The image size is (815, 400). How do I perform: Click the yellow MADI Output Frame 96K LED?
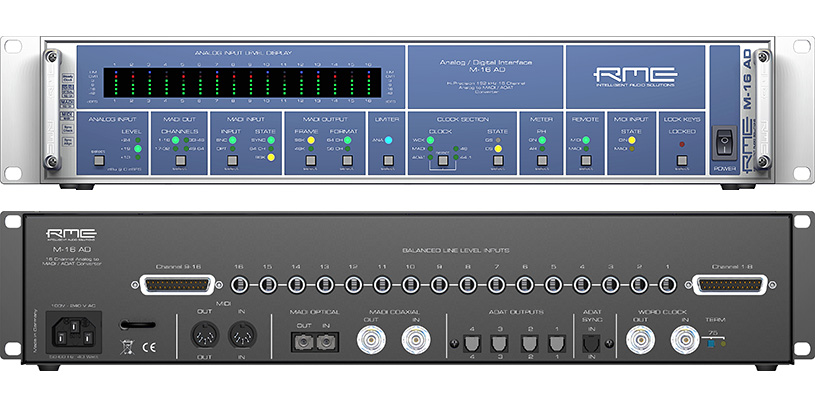click(x=311, y=140)
